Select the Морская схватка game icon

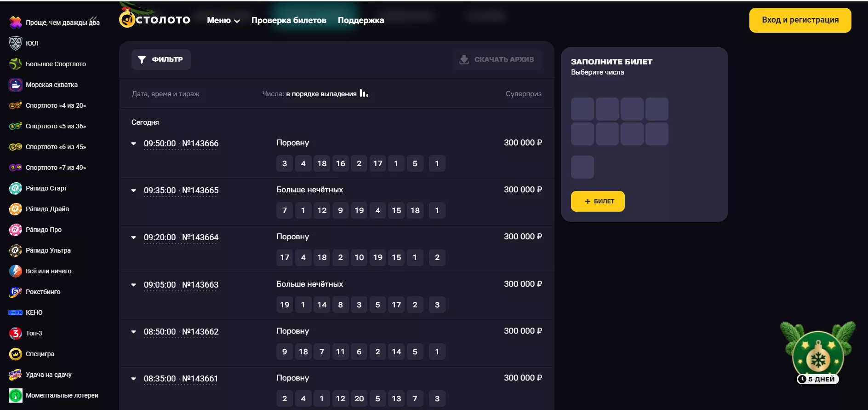15,85
